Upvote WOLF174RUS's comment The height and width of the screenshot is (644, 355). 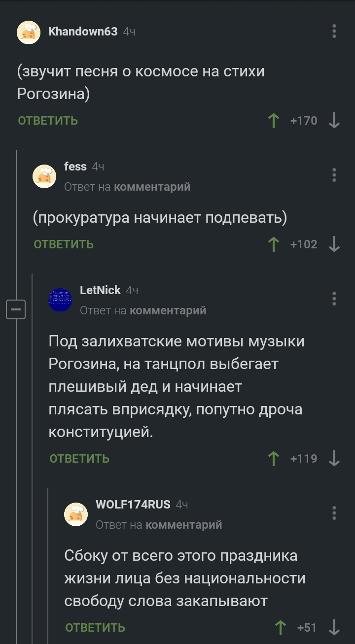tap(281, 628)
